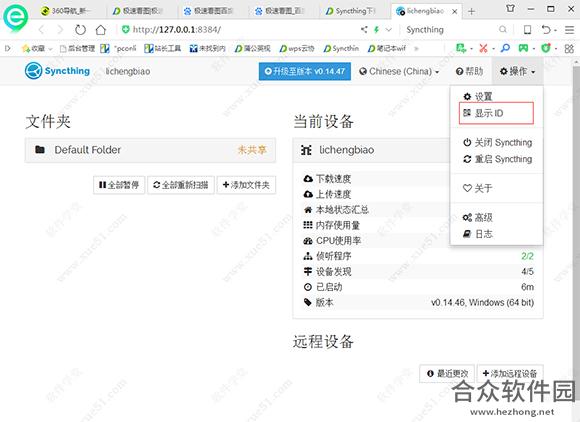This screenshot has width=580, height=422.
Task: Click the favorites star bookmark icon
Action: pyautogui.click(x=26, y=48)
